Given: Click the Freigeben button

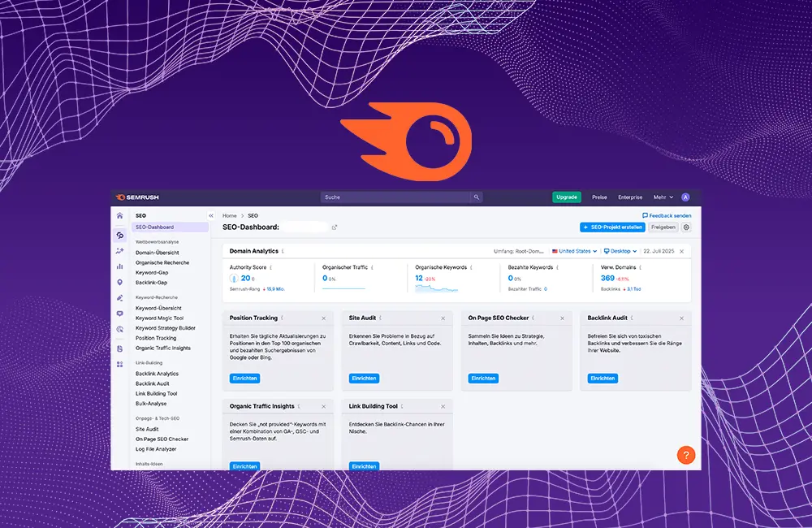Looking at the screenshot, I should tap(663, 227).
